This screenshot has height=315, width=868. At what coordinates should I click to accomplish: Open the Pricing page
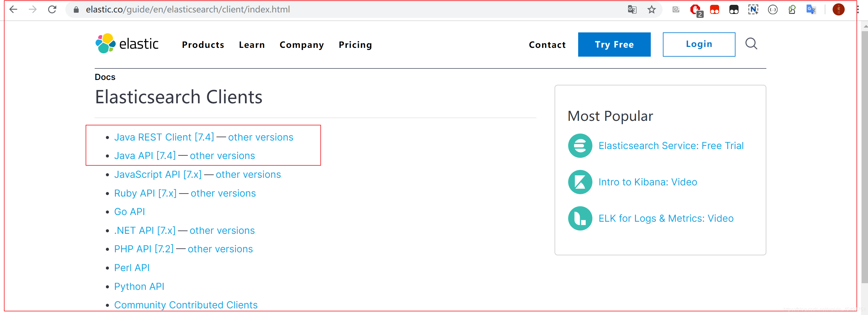pos(355,45)
